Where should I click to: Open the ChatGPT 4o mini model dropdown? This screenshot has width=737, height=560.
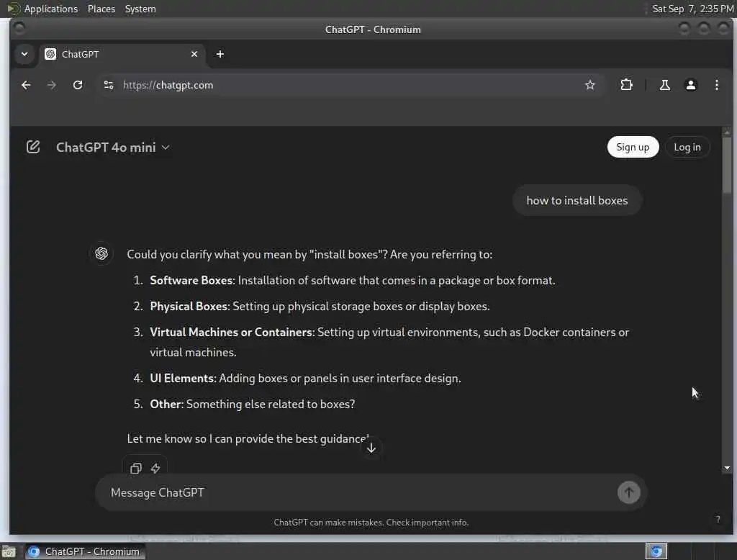pyautogui.click(x=113, y=147)
